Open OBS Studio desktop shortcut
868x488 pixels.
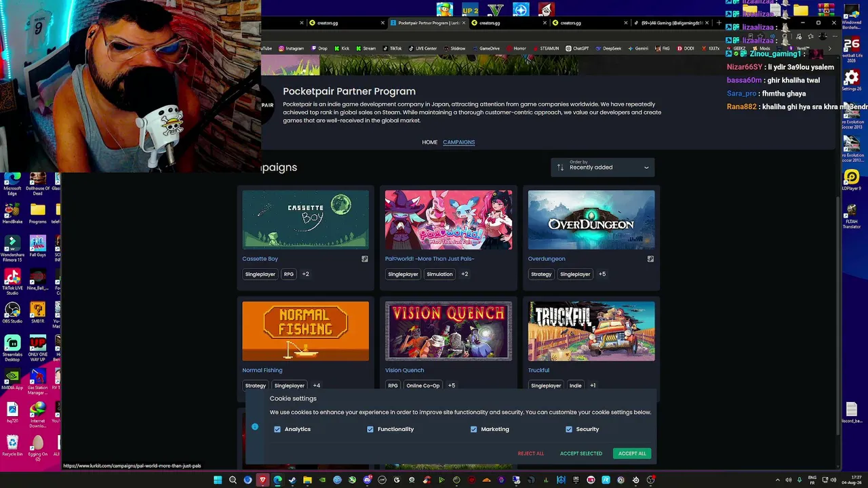(x=12, y=312)
